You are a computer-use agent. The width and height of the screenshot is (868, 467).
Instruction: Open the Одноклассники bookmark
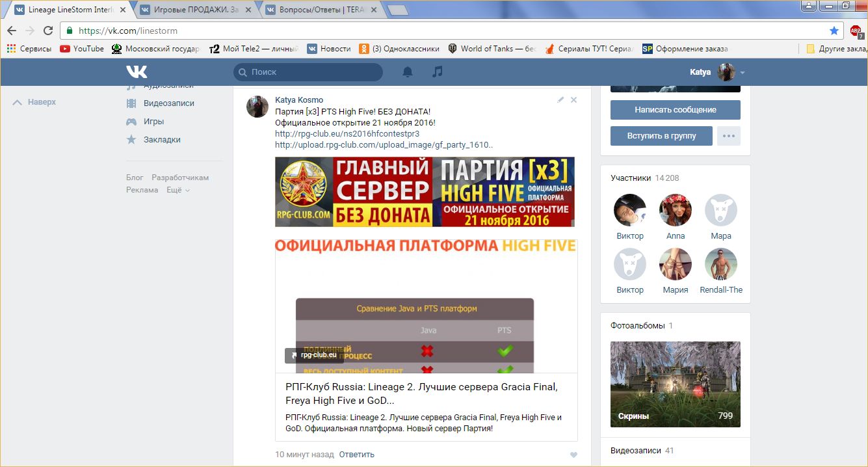tap(399, 48)
